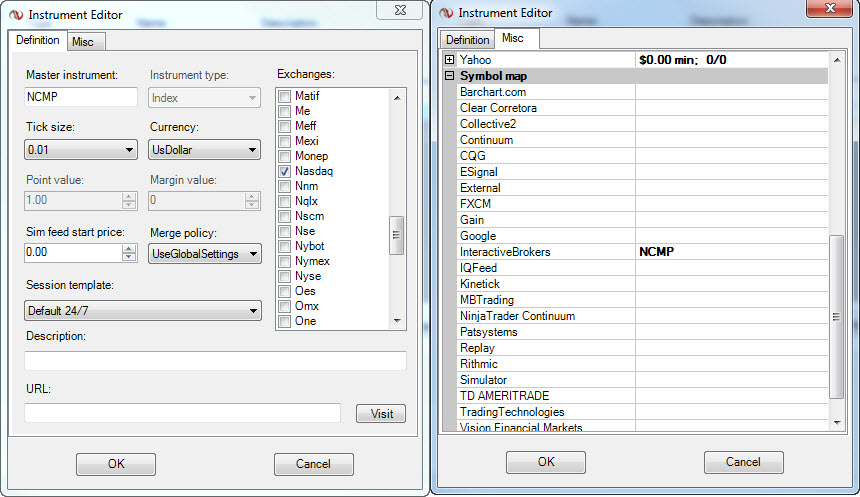Select the InteractiveBrokers symbol map row
Screen dimensions: 860x497
(642, 252)
